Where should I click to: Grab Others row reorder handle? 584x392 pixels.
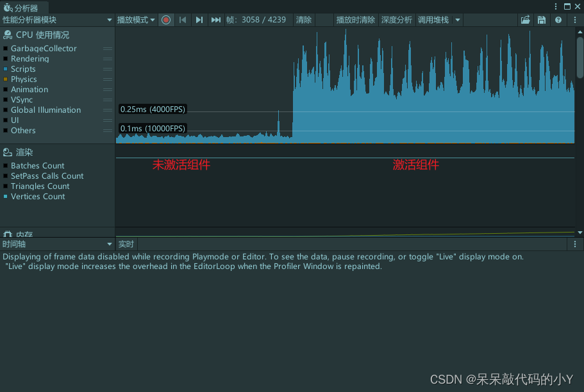pos(108,130)
